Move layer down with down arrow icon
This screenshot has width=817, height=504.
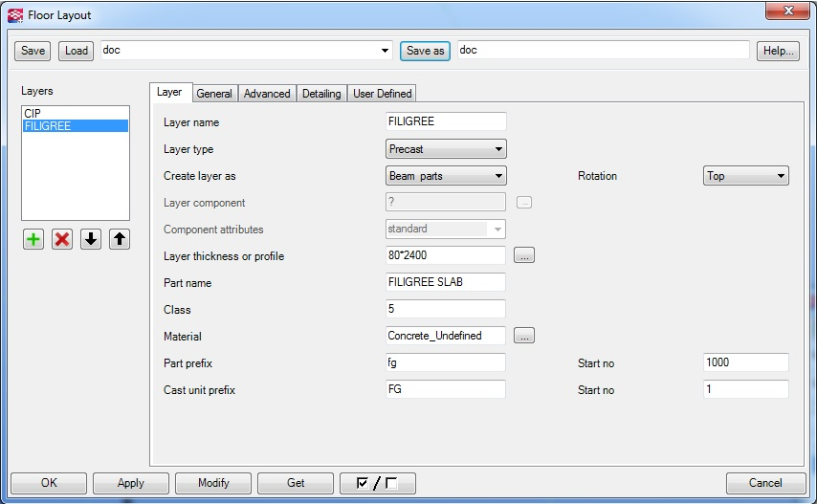(91, 239)
